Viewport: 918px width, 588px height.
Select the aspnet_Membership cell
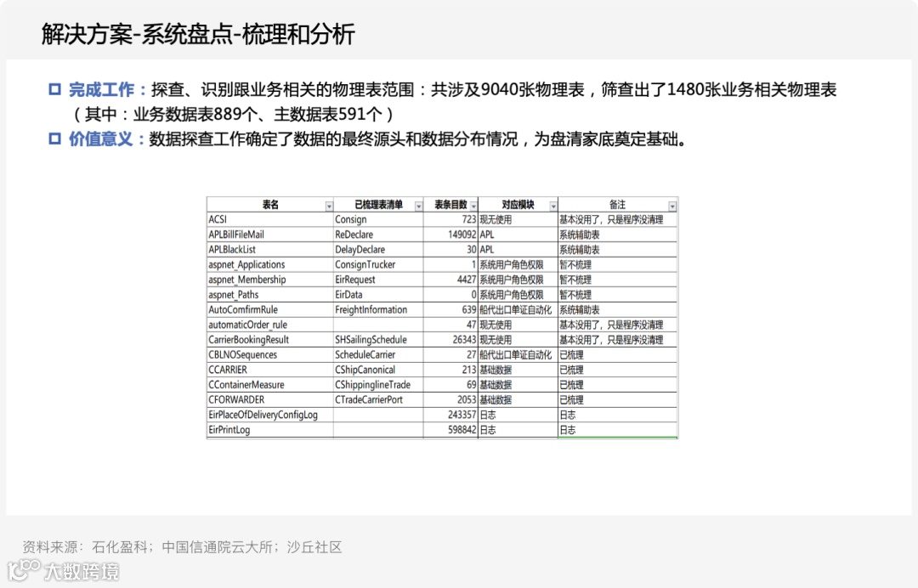click(270, 280)
